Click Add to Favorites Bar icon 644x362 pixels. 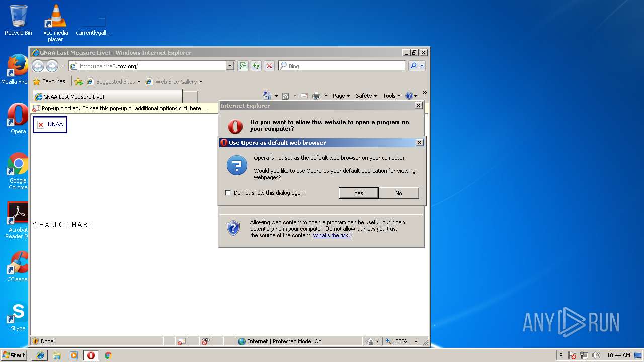(x=78, y=81)
